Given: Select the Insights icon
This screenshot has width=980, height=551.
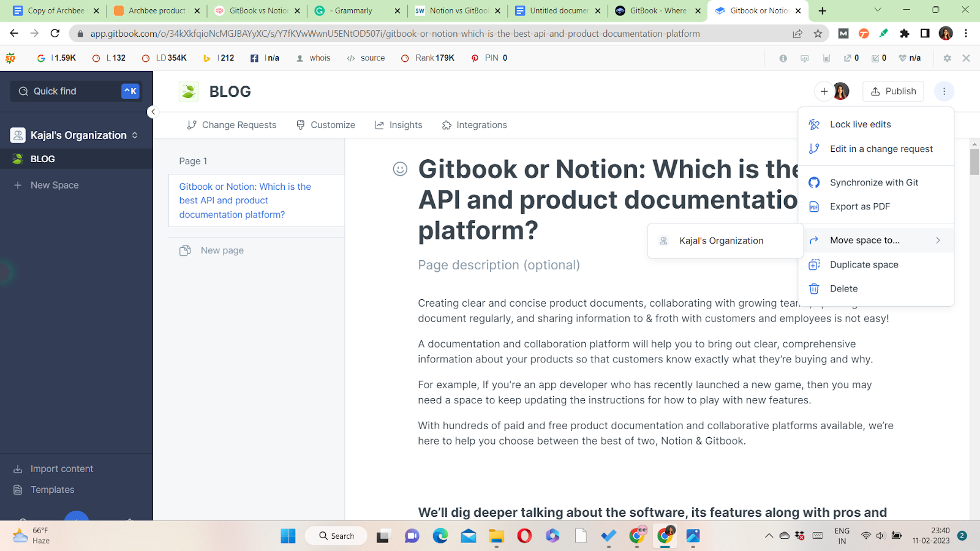Looking at the screenshot, I should 380,125.
